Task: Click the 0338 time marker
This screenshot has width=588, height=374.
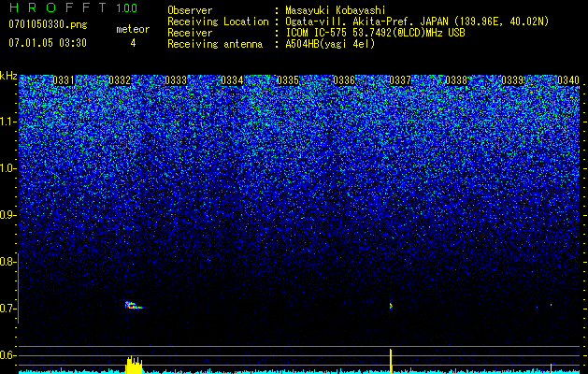Action: point(456,80)
